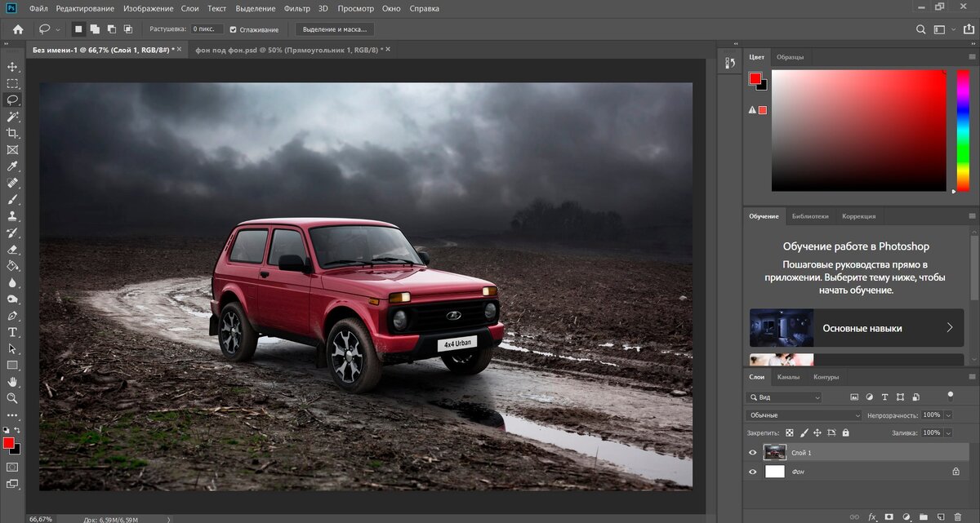Select the Healing Brush tool
The width and height of the screenshot is (980, 523).
12,183
